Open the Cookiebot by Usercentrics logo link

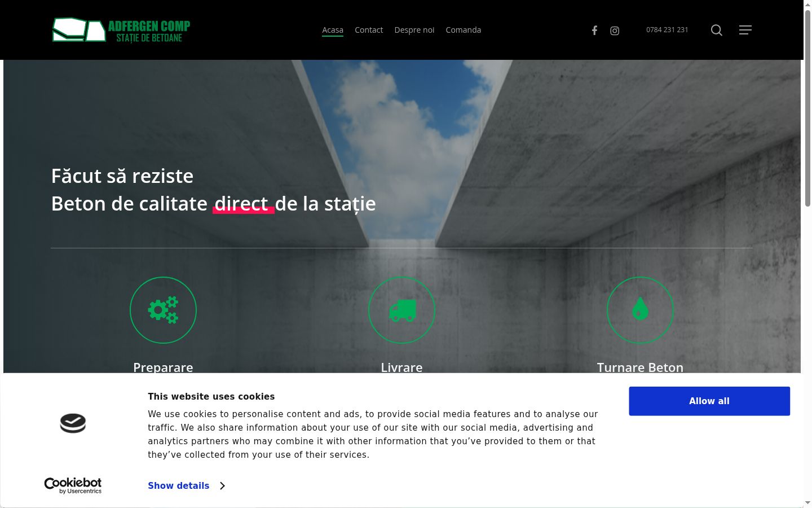(73, 485)
